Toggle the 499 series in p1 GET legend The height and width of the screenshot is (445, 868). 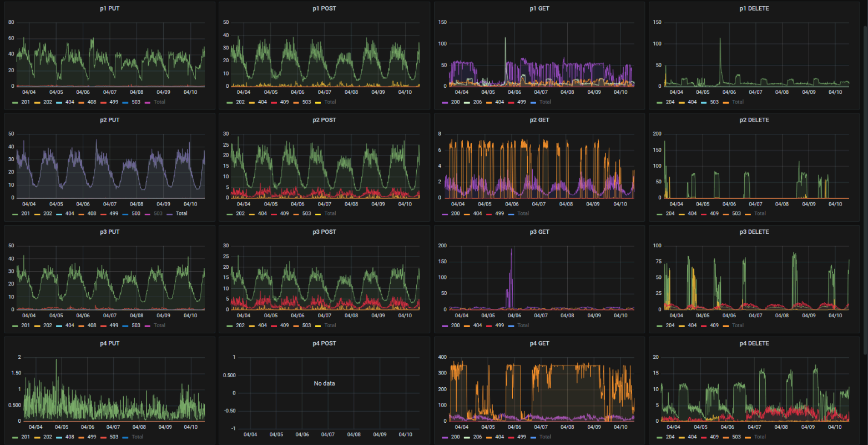click(522, 102)
